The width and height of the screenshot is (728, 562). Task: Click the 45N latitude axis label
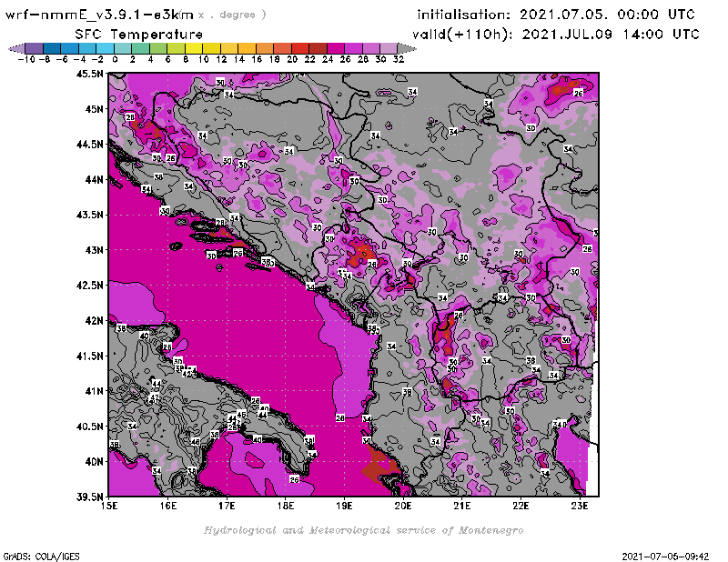click(94, 109)
